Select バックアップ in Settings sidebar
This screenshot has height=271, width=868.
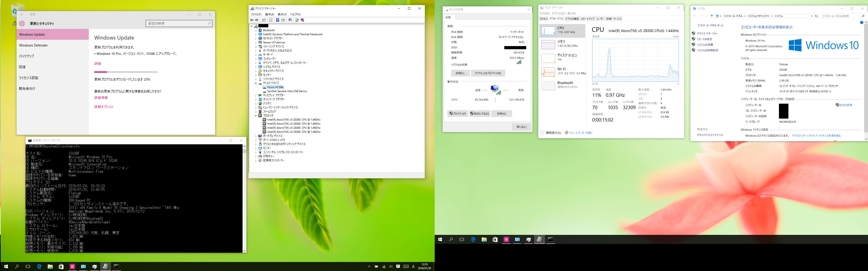pos(53,56)
